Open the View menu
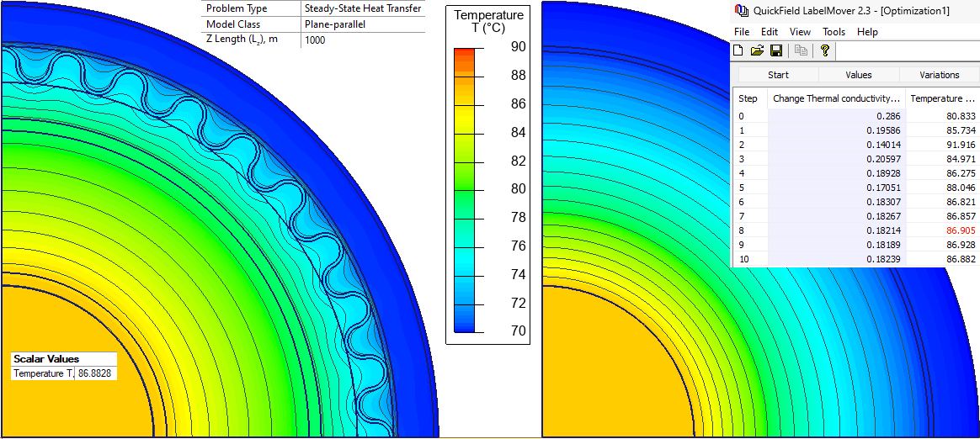 click(800, 32)
